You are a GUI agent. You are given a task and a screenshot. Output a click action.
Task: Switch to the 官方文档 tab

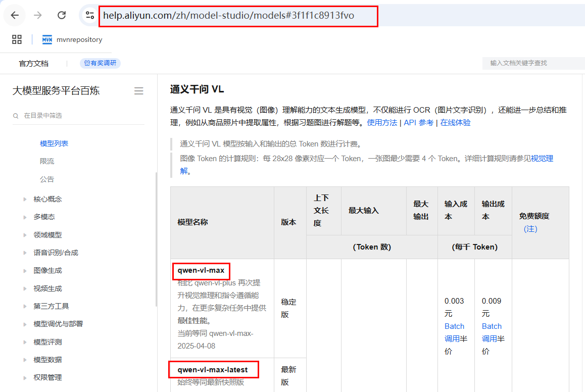click(34, 63)
